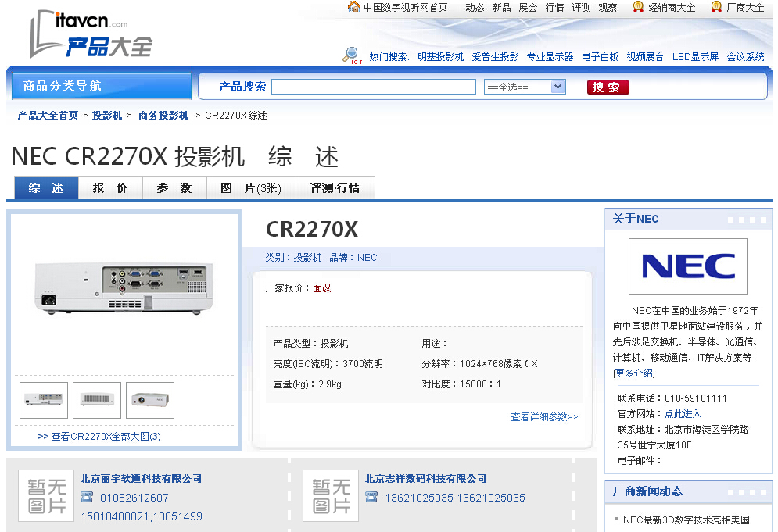This screenshot has width=778, height=532.
Task: Click the large projector rear-view image
Action: pyautogui.click(x=124, y=288)
